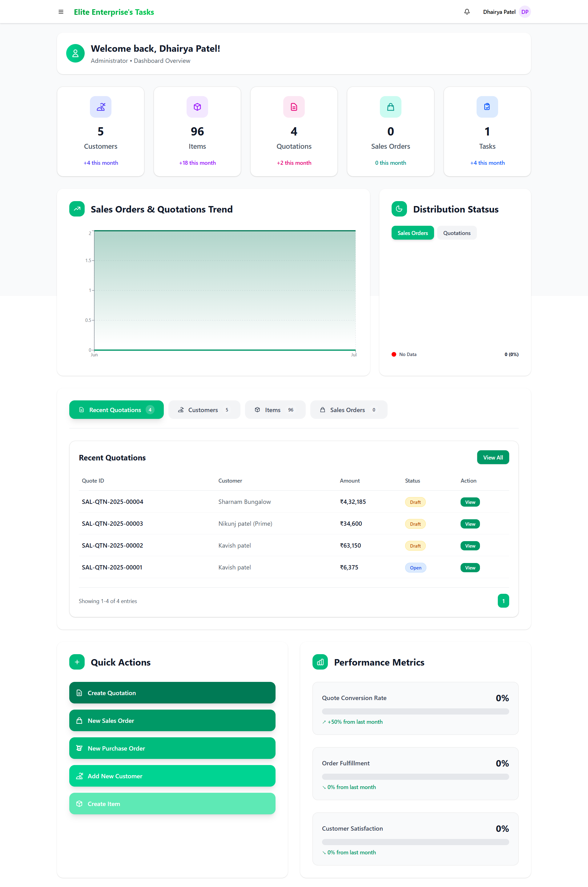Screen dimensions: 588x887
Task: Switch the distribution chart to Sales Orders
Action: point(413,233)
